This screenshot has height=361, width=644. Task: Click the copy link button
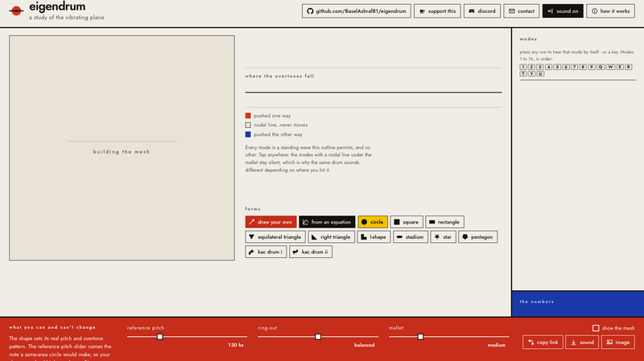coord(543,343)
